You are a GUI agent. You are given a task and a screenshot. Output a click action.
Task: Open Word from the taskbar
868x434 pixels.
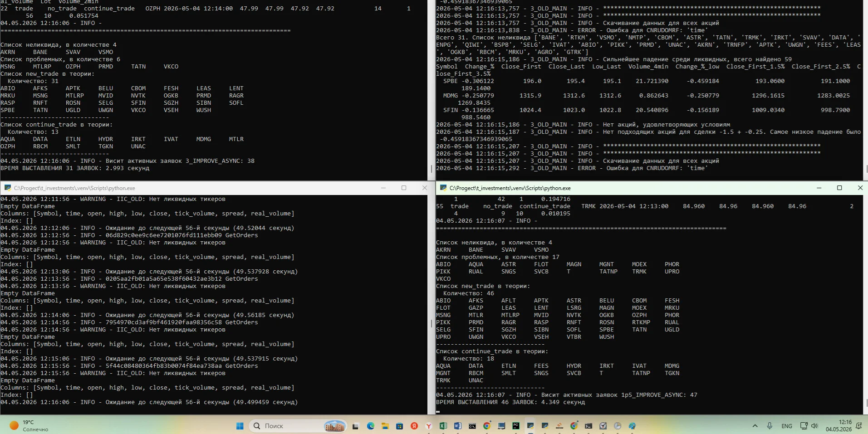tap(458, 426)
